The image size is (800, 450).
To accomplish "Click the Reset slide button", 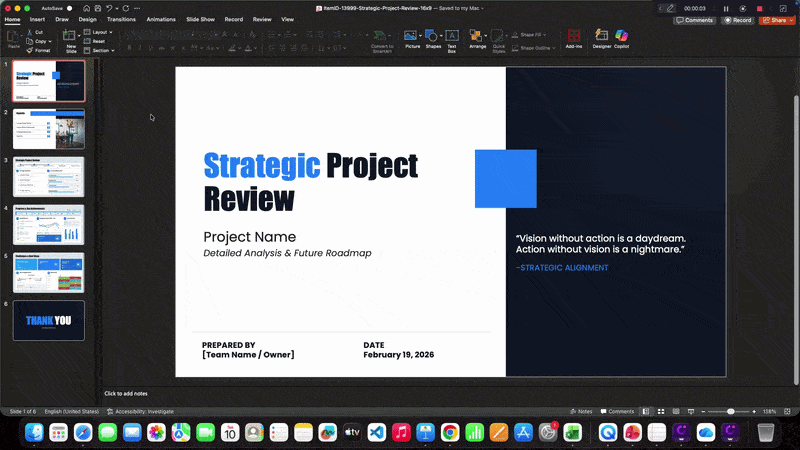I will tap(94, 41).
